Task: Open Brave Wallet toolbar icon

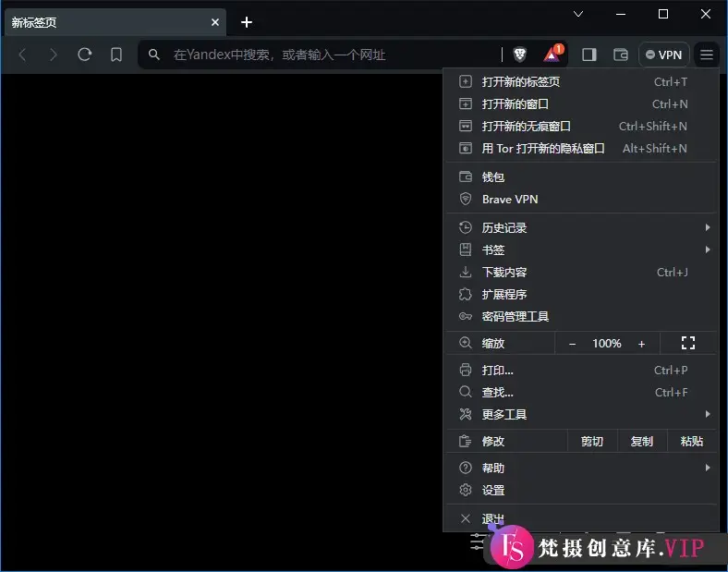Action: pyautogui.click(x=621, y=55)
